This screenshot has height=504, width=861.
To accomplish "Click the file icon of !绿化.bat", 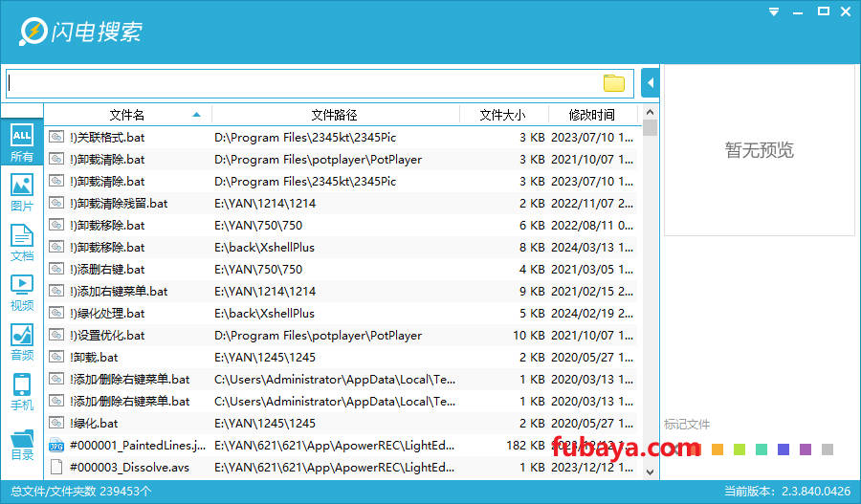I will pos(56,423).
